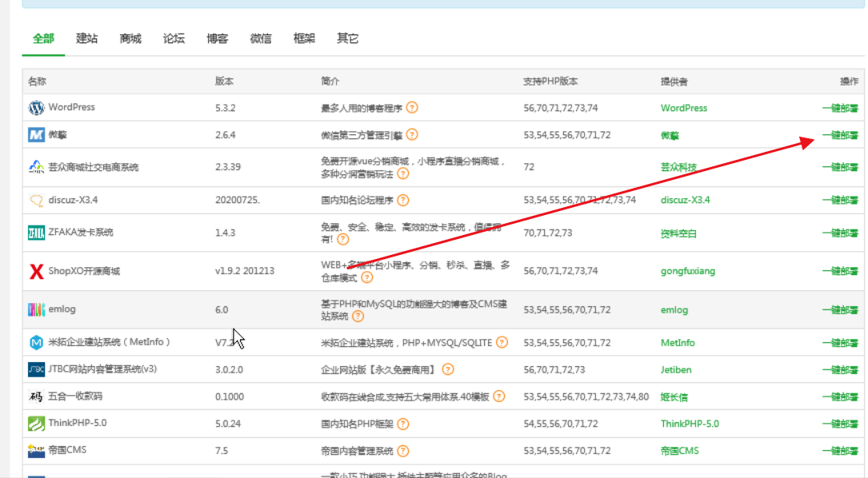Select the 框架 tab
The image size is (868, 478).
click(x=304, y=38)
